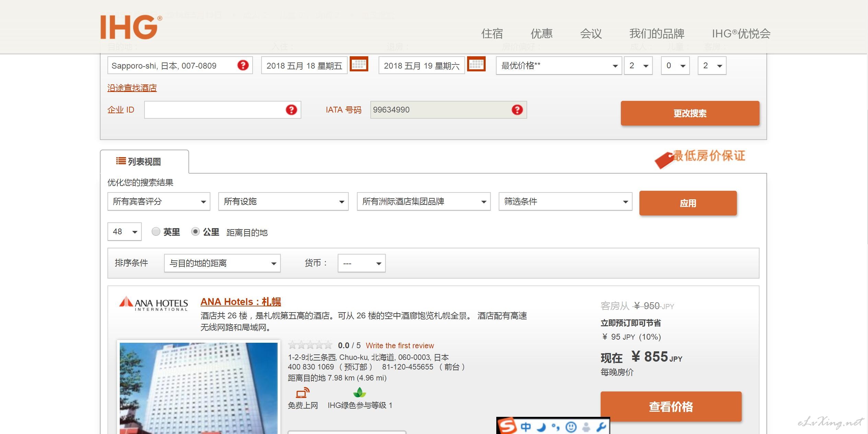Click the hotel rating stars
The image size is (868, 434).
click(x=310, y=345)
